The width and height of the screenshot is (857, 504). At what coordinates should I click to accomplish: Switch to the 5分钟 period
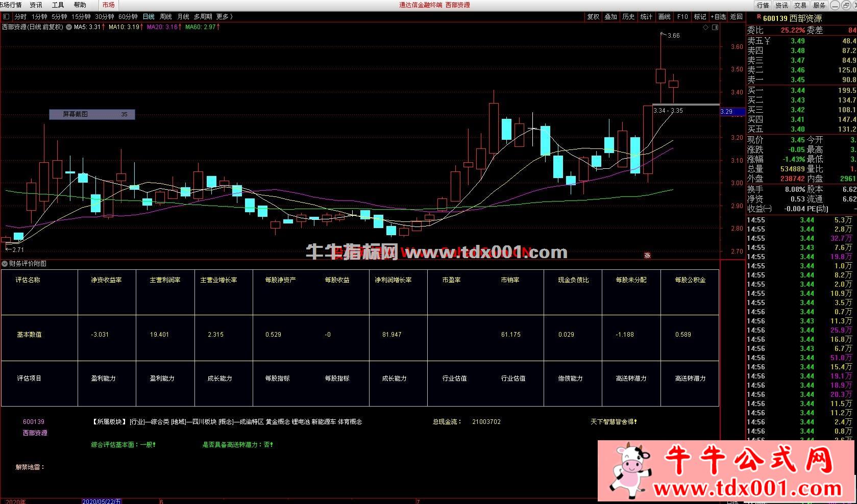[59, 17]
